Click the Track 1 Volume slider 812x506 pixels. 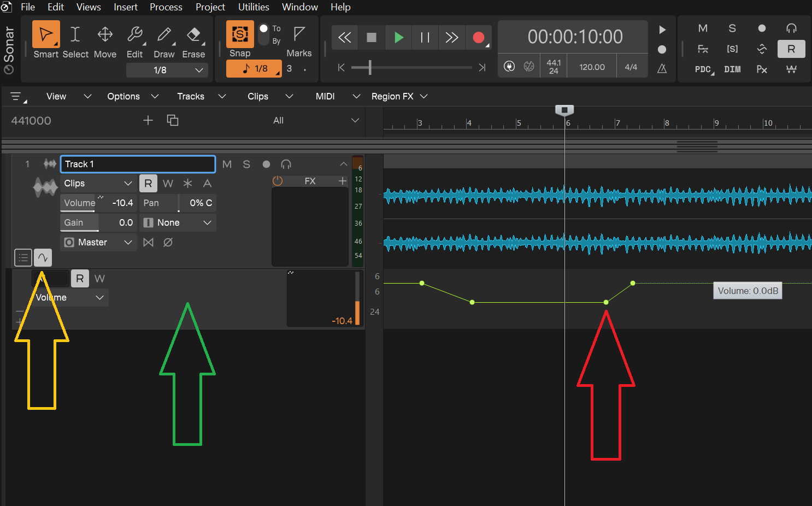[x=97, y=203]
